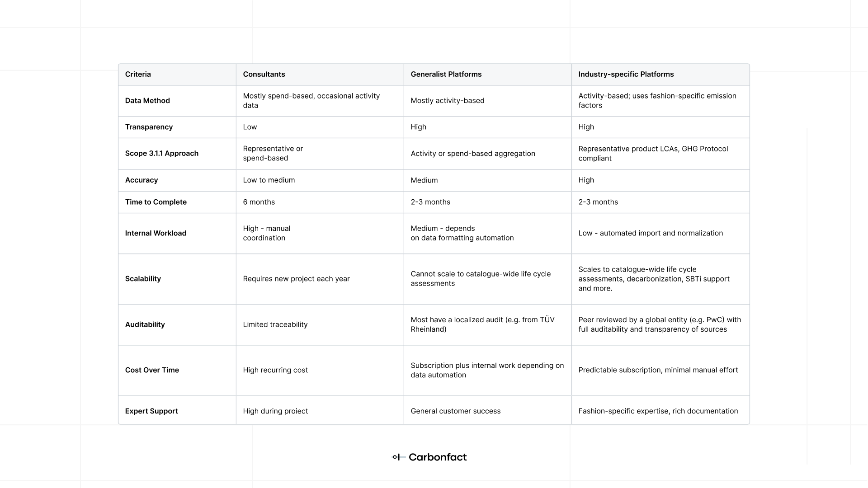Select the "Limited traceability" cell

click(x=275, y=324)
